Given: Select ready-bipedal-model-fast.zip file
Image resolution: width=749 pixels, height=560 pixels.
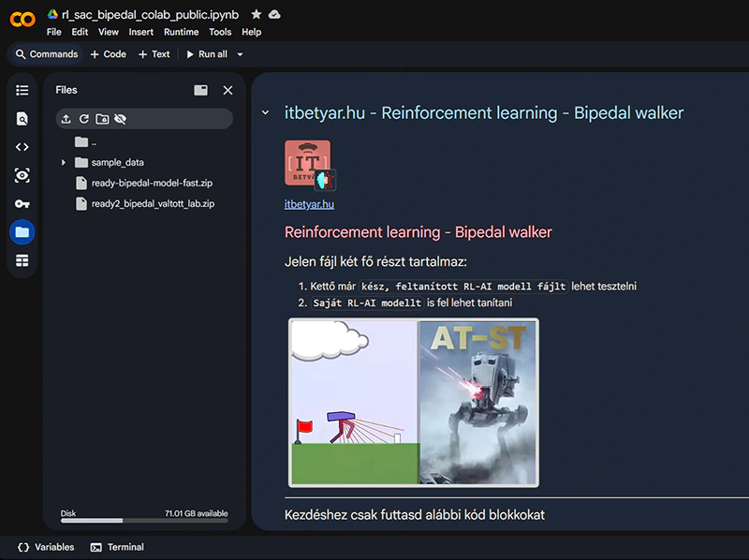Looking at the screenshot, I should pos(152,183).
